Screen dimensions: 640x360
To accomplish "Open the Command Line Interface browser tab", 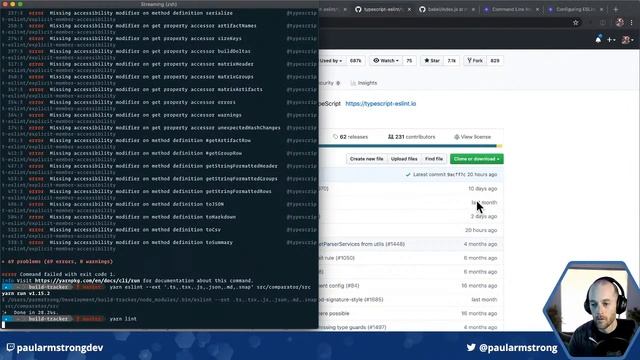I will (x=511, y=9).
